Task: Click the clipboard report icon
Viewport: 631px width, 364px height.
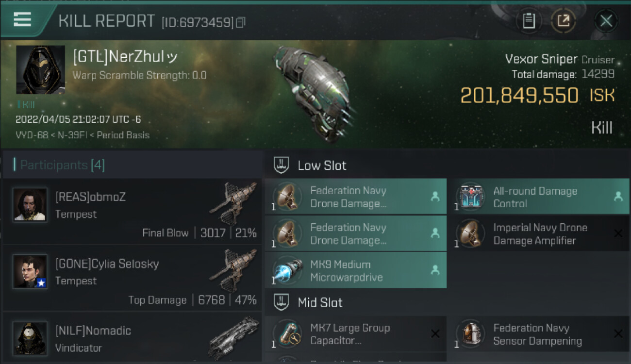Action: coord(529,21)
